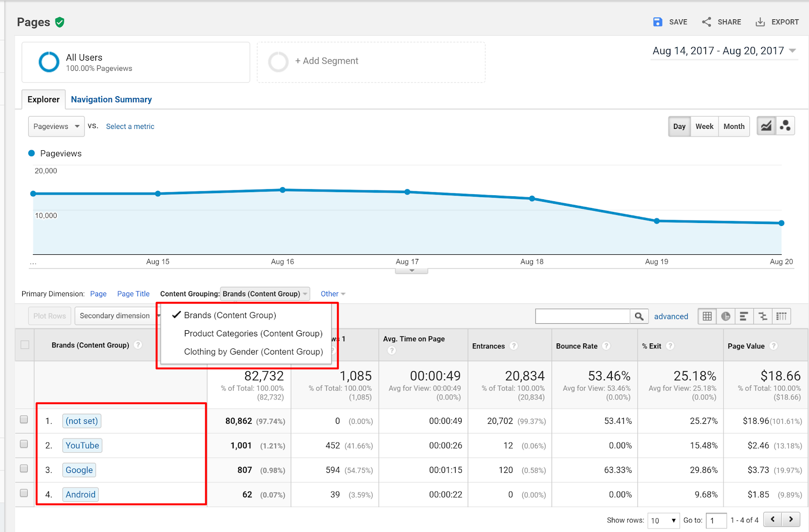Expand the Other dimension dropdown
This screenshot has height=532, width=809.
point(333,294)
